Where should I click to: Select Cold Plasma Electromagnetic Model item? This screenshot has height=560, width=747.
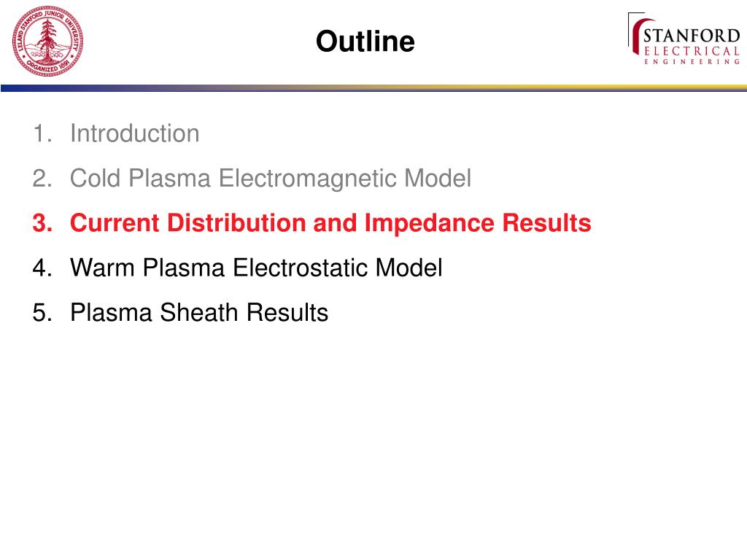[271, 179]
